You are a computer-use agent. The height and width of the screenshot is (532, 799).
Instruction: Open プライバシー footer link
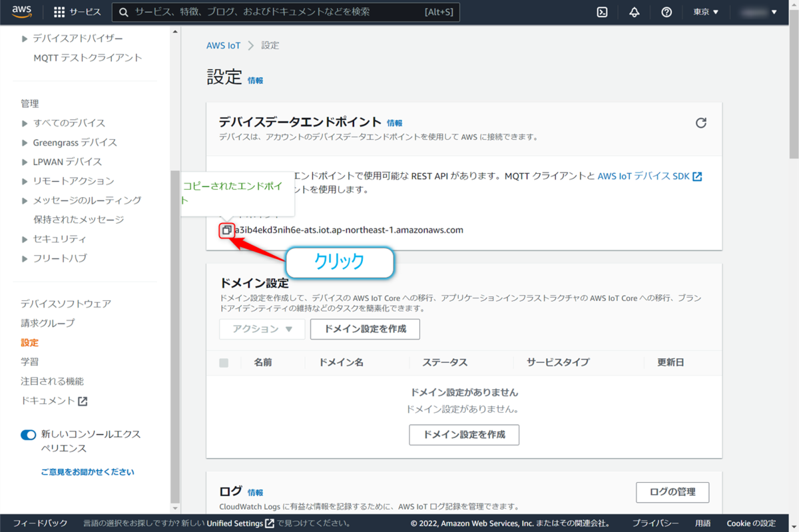tap(655, 523)
